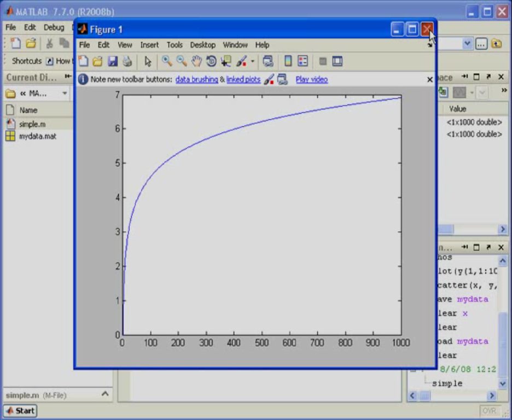
Task: Expand the current directory path dropdown
Action: click(x=65, y=94)
